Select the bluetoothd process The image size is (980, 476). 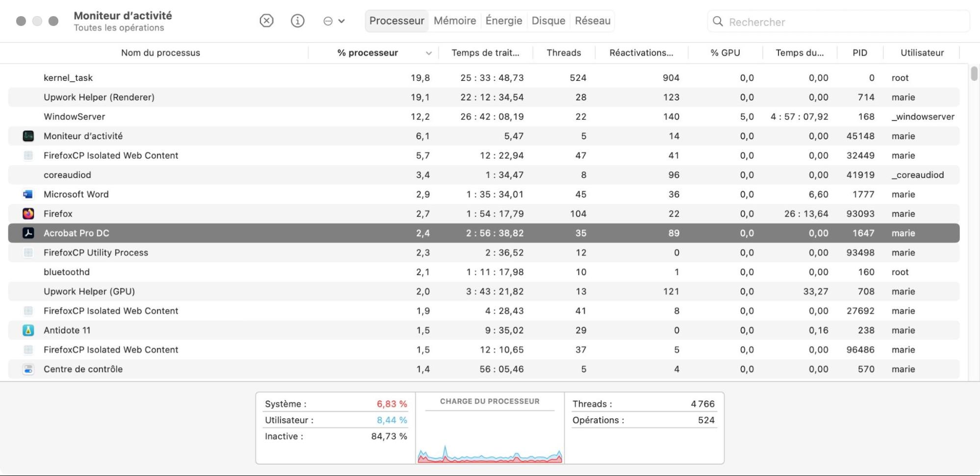click(483, 272)
